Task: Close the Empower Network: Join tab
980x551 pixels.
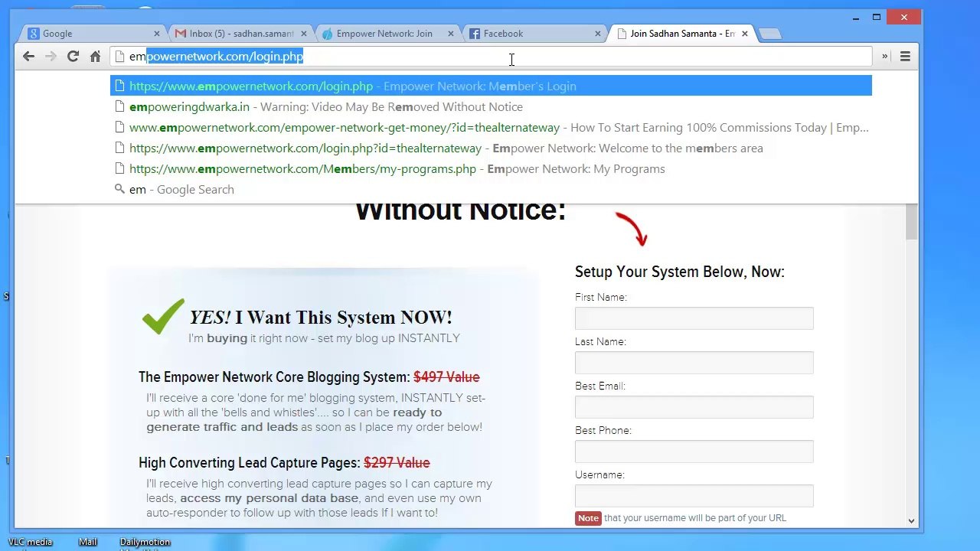Action: 450,34
